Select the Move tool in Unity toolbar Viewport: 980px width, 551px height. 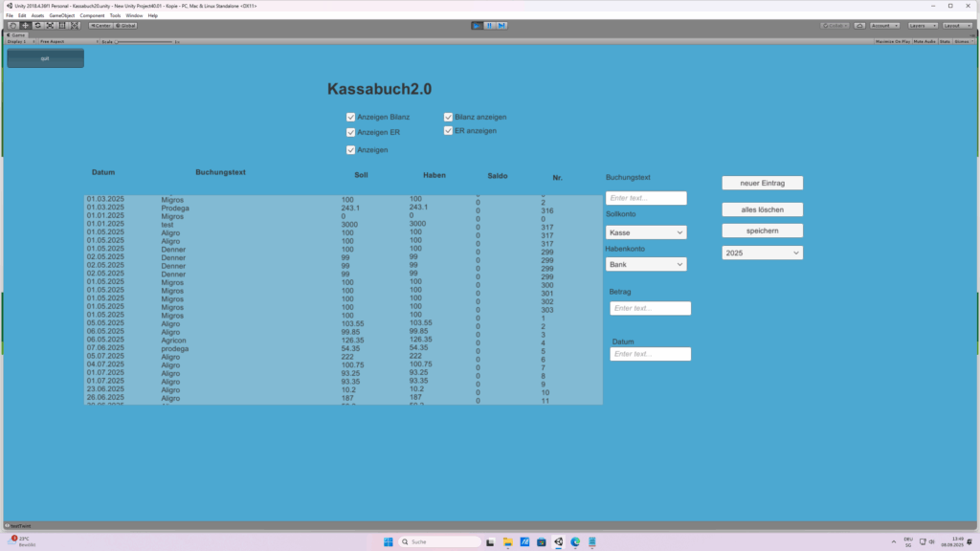25,25
